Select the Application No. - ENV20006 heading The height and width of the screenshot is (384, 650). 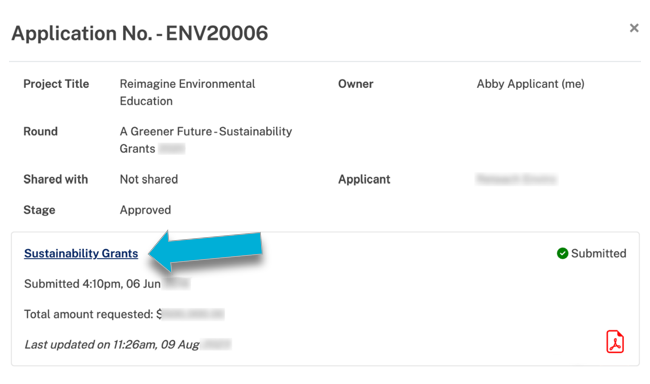pos(140,33)
